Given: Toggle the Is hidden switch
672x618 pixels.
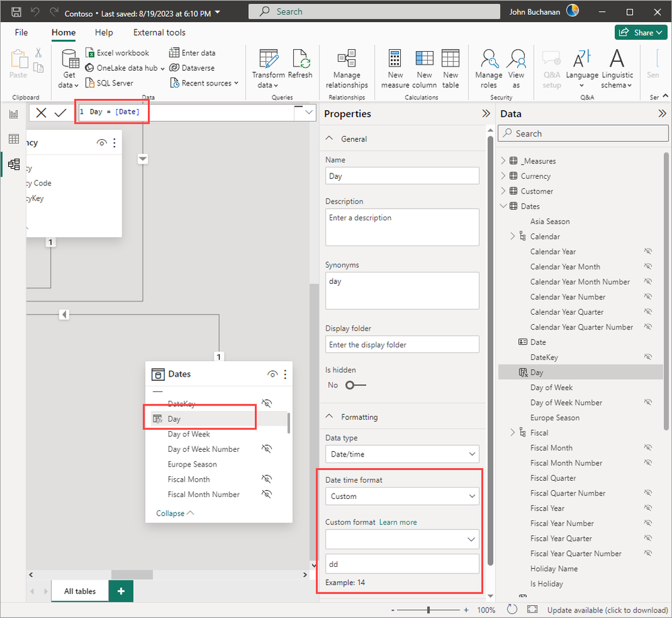Looking at the screenshot, I should tap(355, 385).
